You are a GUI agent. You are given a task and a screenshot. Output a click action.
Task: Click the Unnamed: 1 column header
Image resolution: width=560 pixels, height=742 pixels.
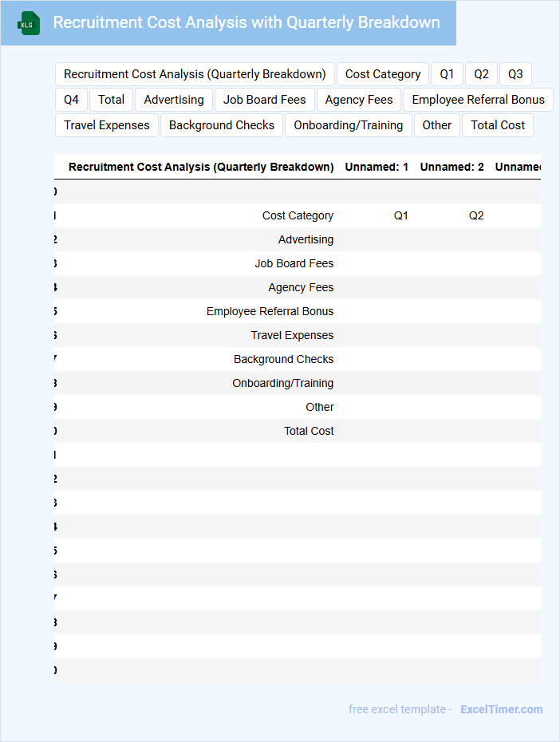point(377,167)
